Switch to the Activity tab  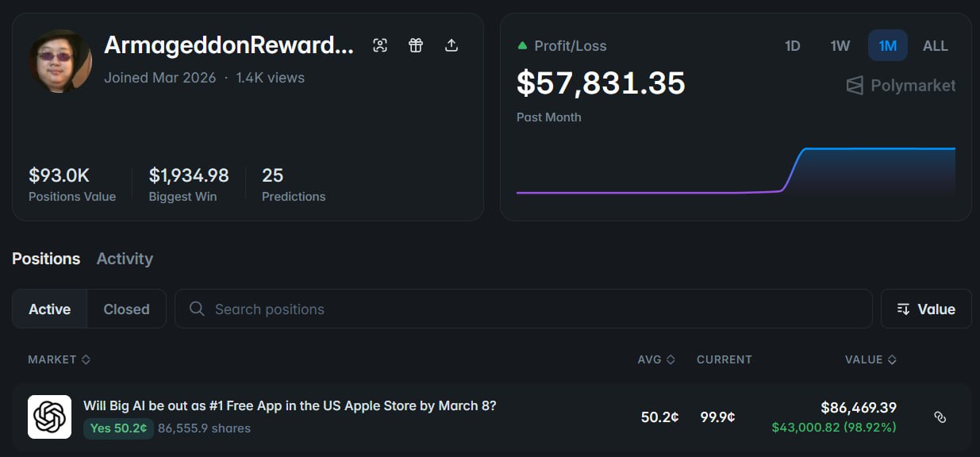click(x=125, y=259)
